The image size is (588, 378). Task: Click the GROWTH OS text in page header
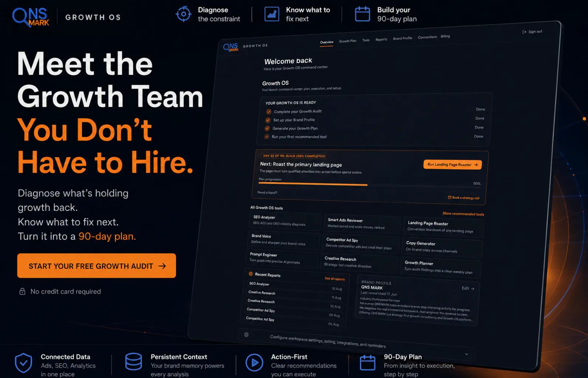coord(93,17)
